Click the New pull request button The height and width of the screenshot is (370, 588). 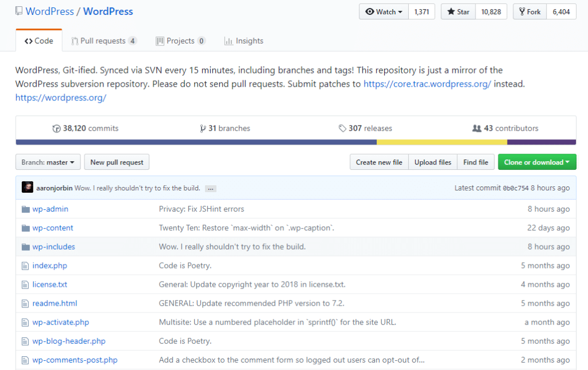click(x=117, y=162)
